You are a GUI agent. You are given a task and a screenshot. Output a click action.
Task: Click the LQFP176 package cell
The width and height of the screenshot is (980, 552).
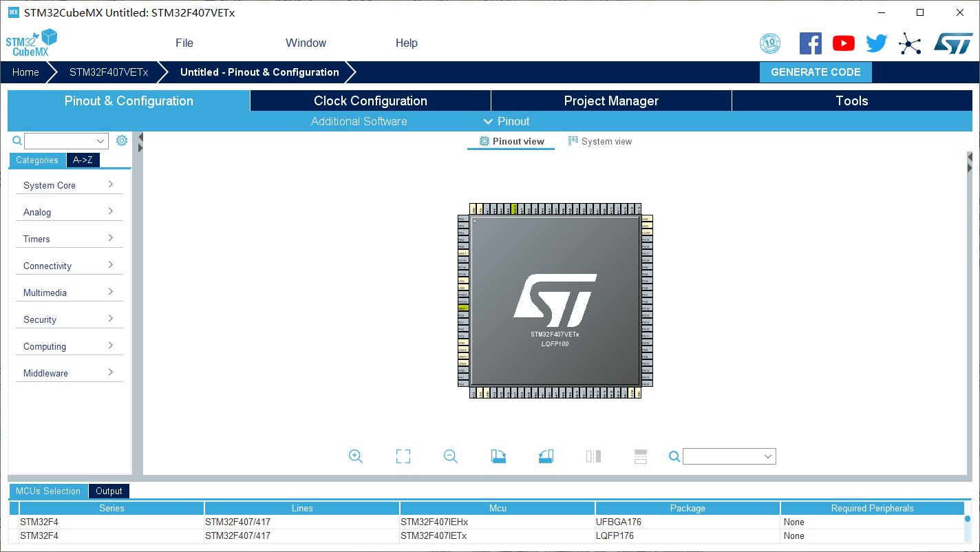[x=688, y=535]
